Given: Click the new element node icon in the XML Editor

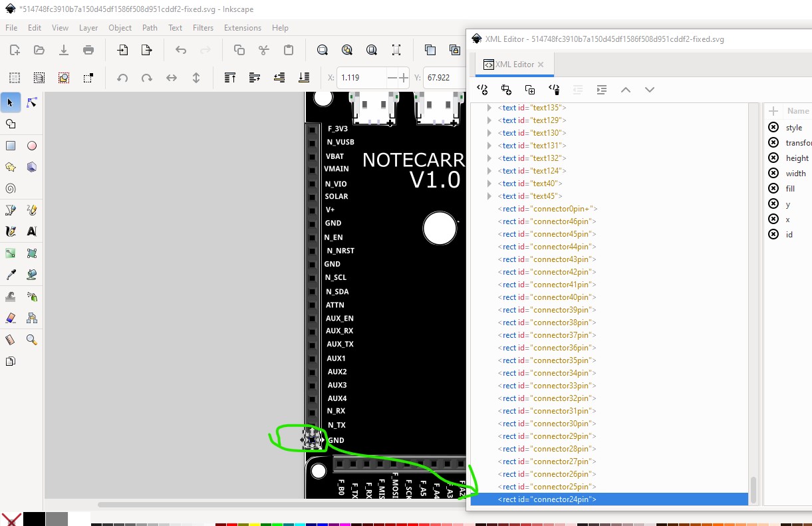Looking at the screenshot, I should click(x=482, y=90).
